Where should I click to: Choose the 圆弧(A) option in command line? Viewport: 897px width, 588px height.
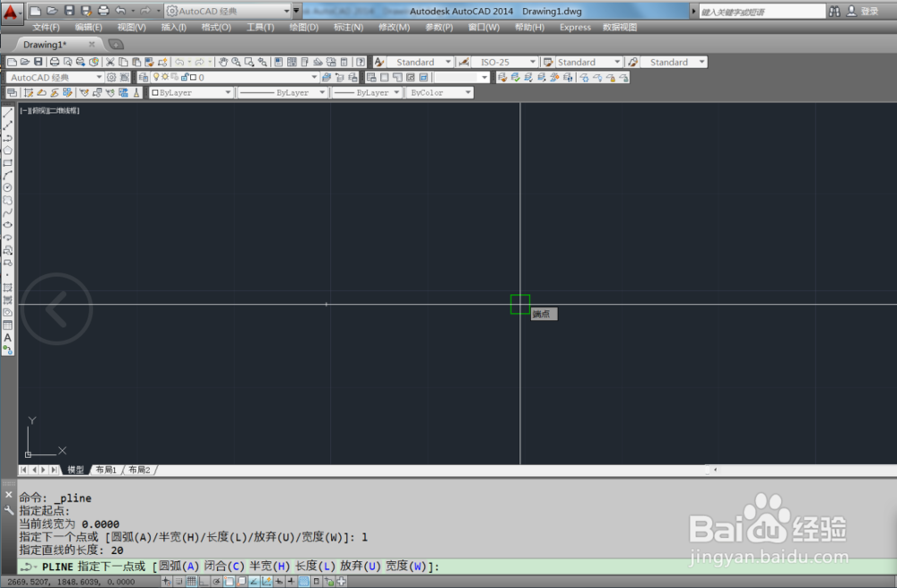coord(178,566)
